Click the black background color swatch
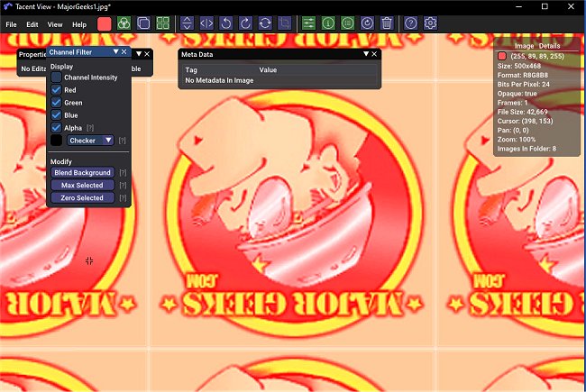 (56, 141)
